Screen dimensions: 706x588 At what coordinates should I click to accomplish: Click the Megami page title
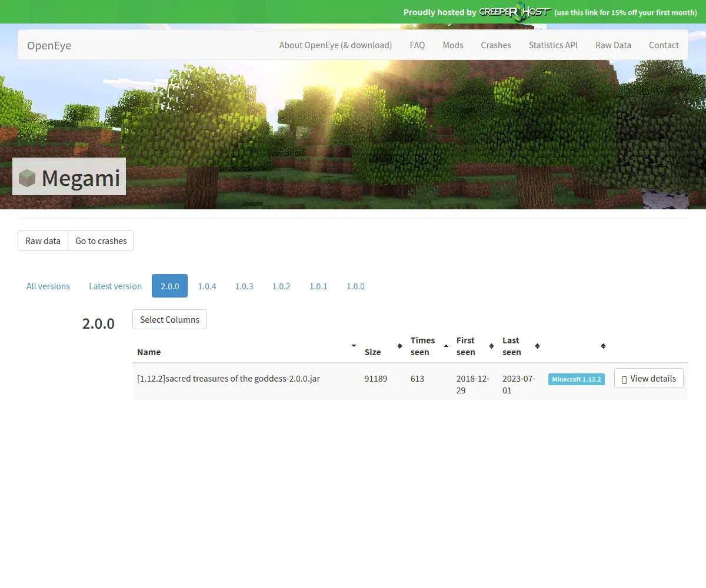[x=81, y=178]
